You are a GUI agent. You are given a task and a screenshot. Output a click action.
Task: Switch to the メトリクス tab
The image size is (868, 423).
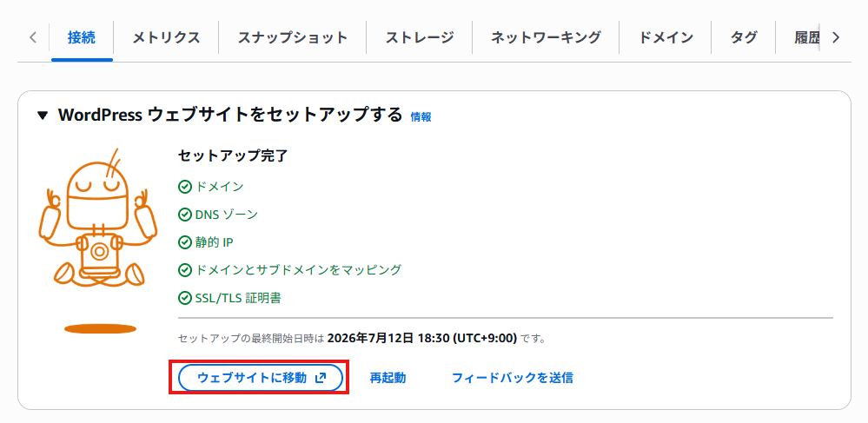[x=166, y=37]
